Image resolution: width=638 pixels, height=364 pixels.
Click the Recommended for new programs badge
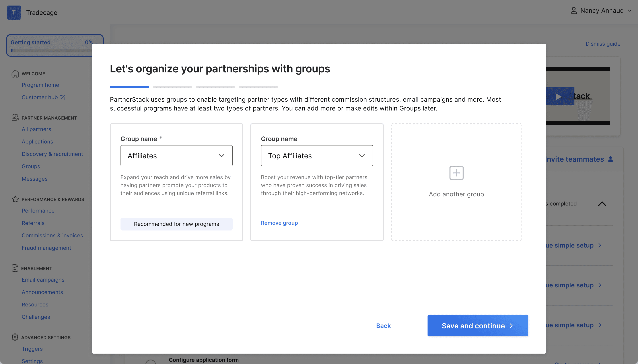176,224
